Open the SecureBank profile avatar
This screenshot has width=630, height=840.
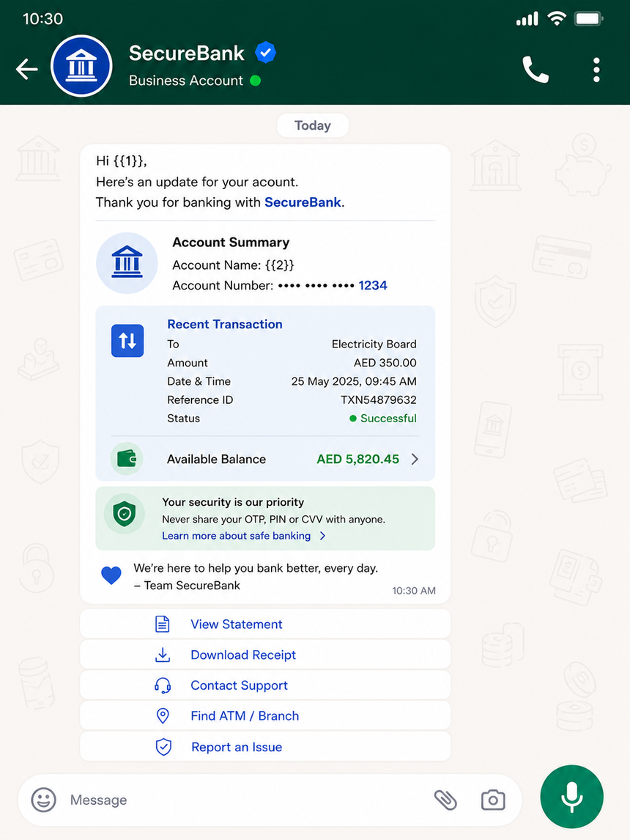81,66
